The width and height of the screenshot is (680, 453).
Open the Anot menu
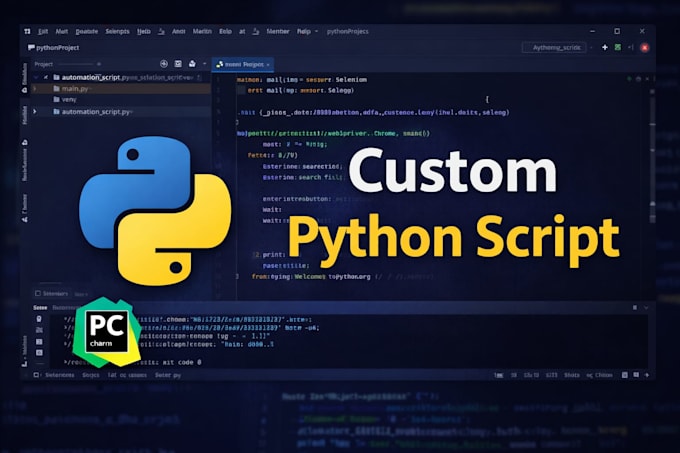pos(178,31)
